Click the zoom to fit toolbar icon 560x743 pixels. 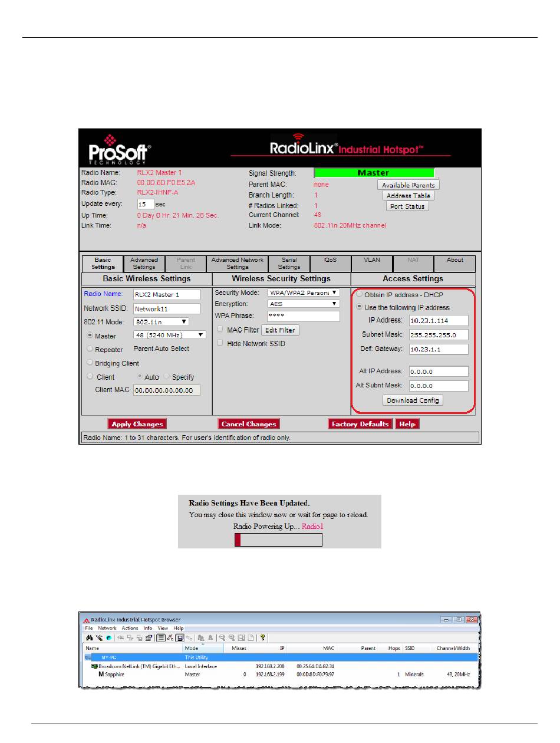tap(241, 637)
